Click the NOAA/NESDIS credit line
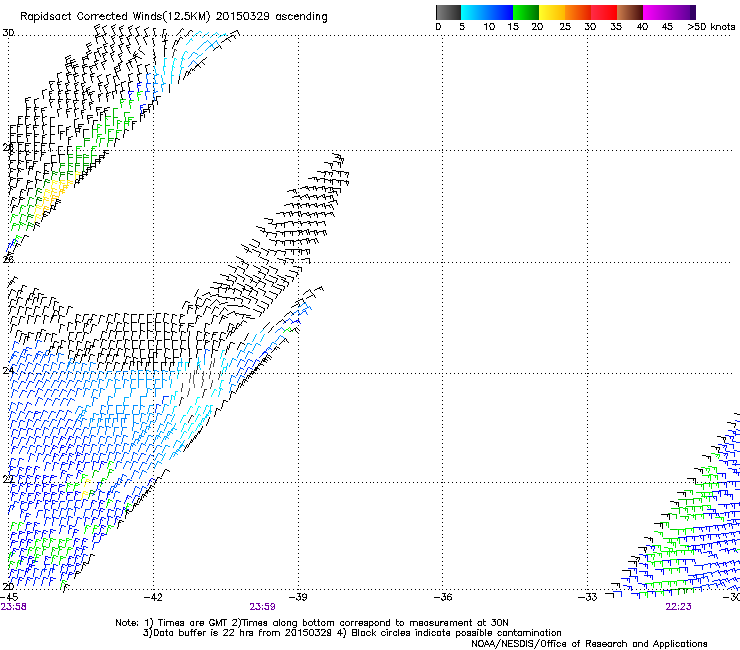Image resolution: width=740 pixels, height=650 pixels. (589, 644)
